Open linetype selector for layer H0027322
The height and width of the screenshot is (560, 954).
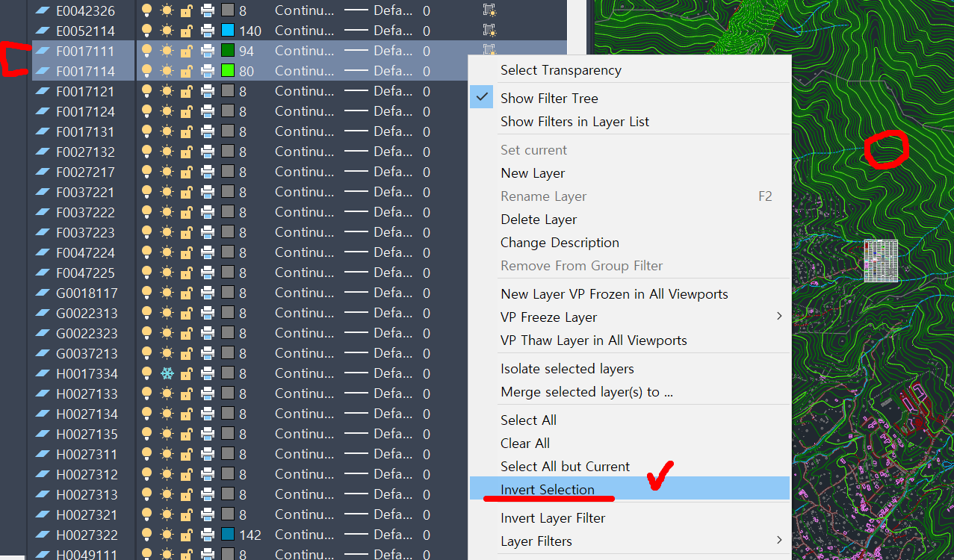click(x=304, y=535)
